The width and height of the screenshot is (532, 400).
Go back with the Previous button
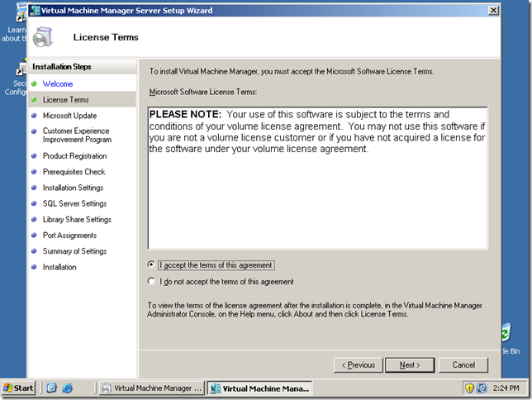pyautogui.click(x=359, y=365)
